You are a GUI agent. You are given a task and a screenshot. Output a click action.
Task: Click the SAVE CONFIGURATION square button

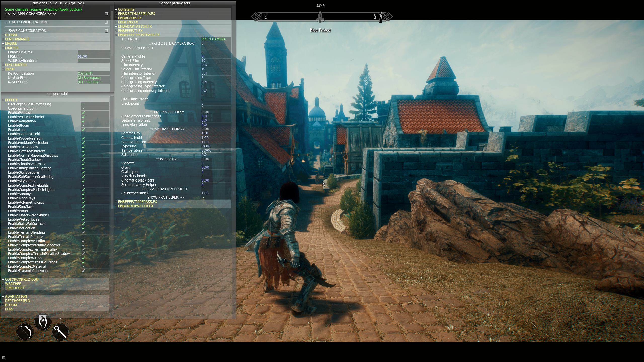pyautogui.click(x=106, y=31)
